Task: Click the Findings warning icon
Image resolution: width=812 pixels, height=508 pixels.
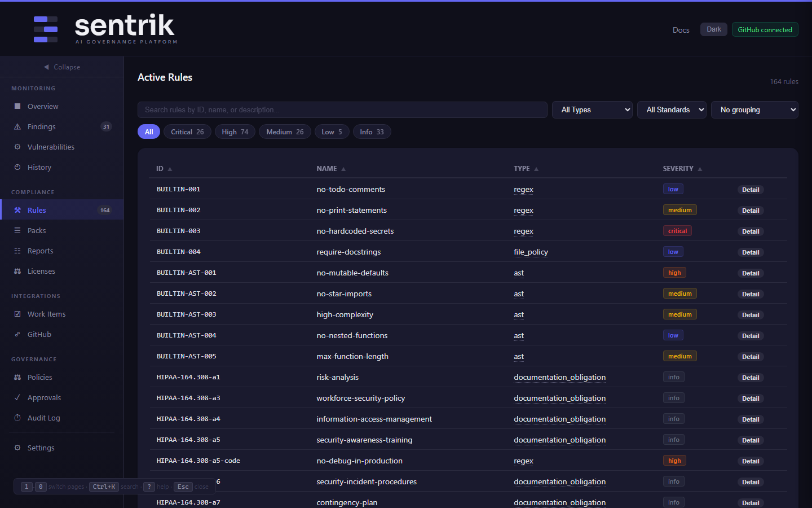Action: (17, 126)
